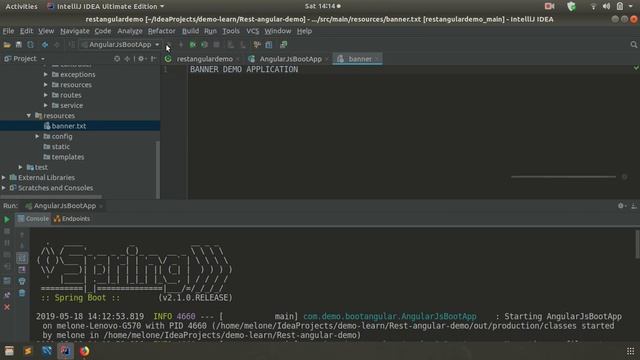The image size is (640, 360).
Task: Close the banner editor tab
Action: click(x=377, y=59)
